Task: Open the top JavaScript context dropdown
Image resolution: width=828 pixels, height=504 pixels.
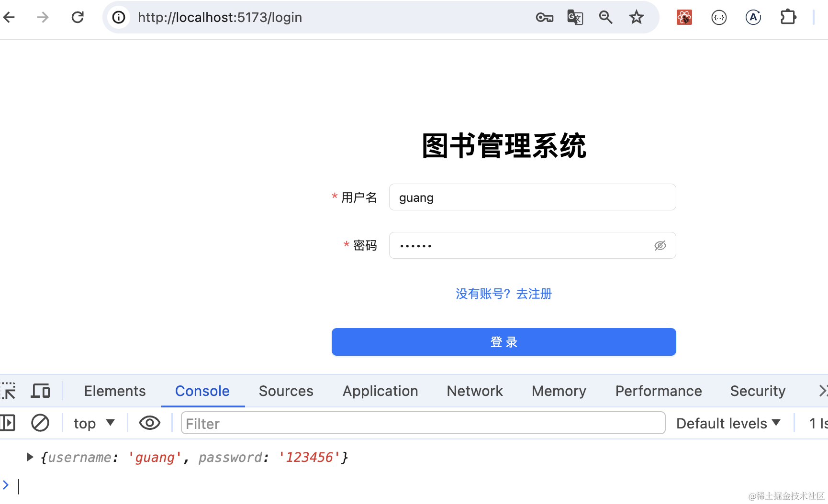Action: 94,423
